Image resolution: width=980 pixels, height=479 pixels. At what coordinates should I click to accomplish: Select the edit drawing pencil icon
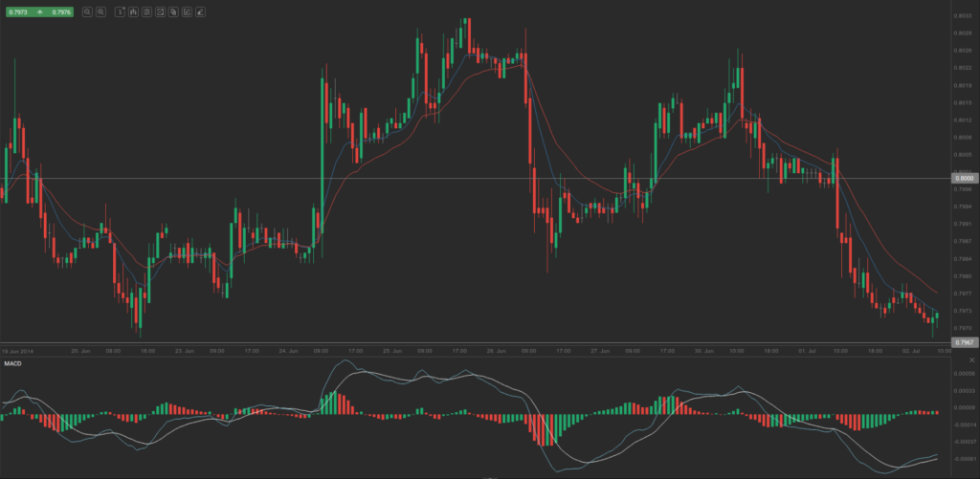(x=187, y=12)
